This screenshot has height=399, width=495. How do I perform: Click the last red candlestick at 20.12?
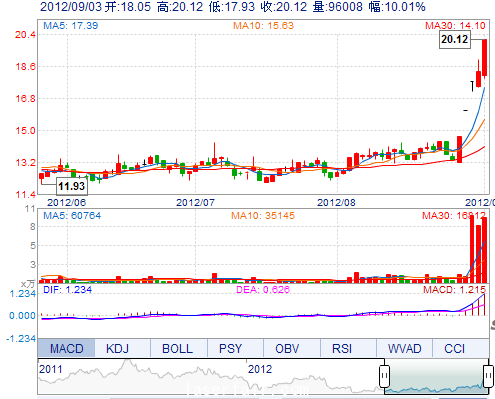[x=484, y=58]
